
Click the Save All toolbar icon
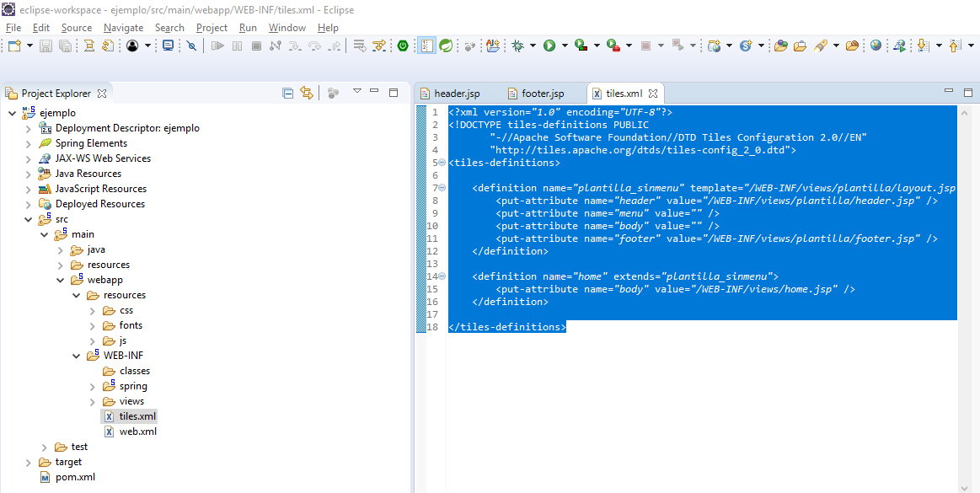(x=64, y=46)
